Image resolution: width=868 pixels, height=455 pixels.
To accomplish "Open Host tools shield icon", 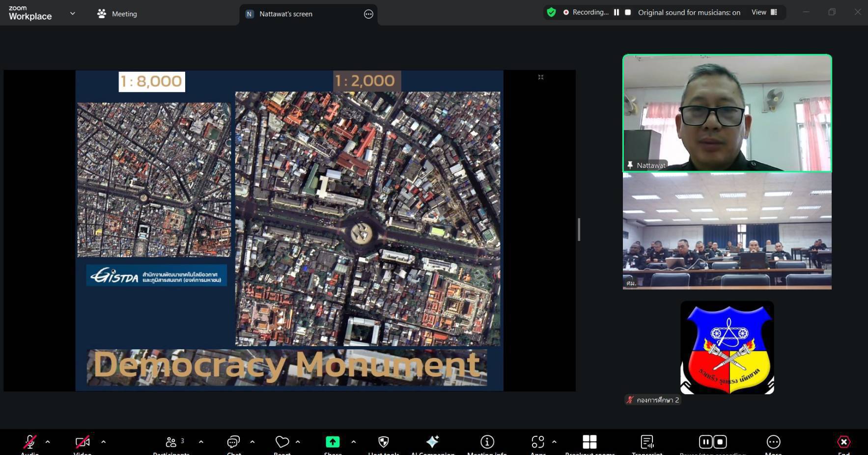I will pos(384,443).
